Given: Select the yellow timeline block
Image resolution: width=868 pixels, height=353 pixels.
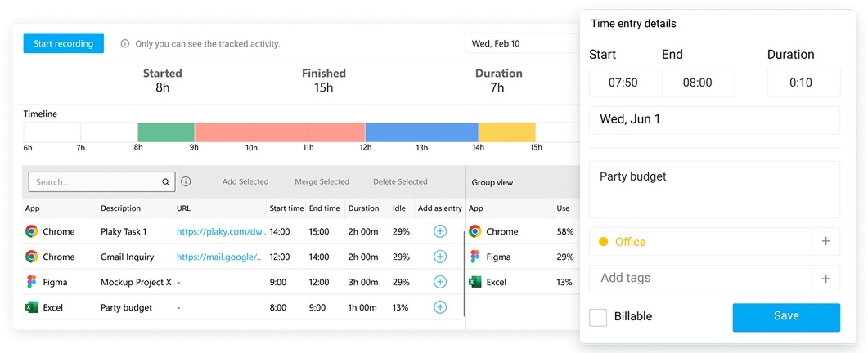Looking at the screenshot, I should pos(506,132).
